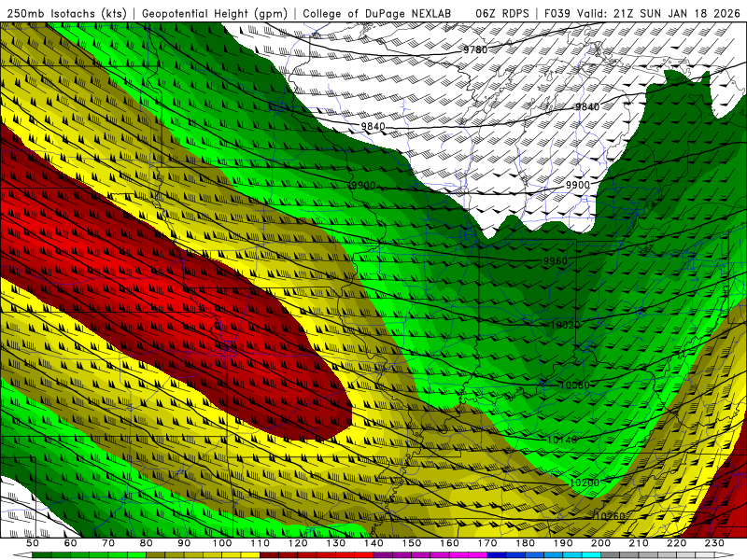
Task: Select the 'College of DuPage NEXLAB' label
Action: coord(376,13)
